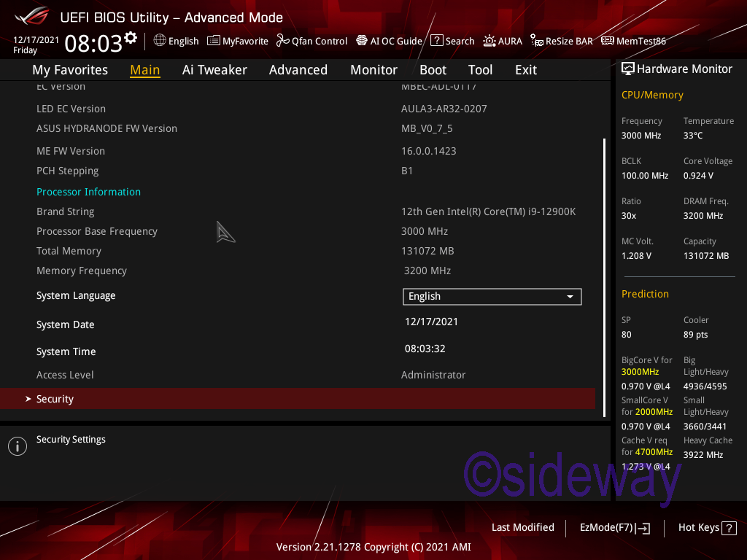Open AI OC Guide icon

pyautogui.click(x=362, y=41)
